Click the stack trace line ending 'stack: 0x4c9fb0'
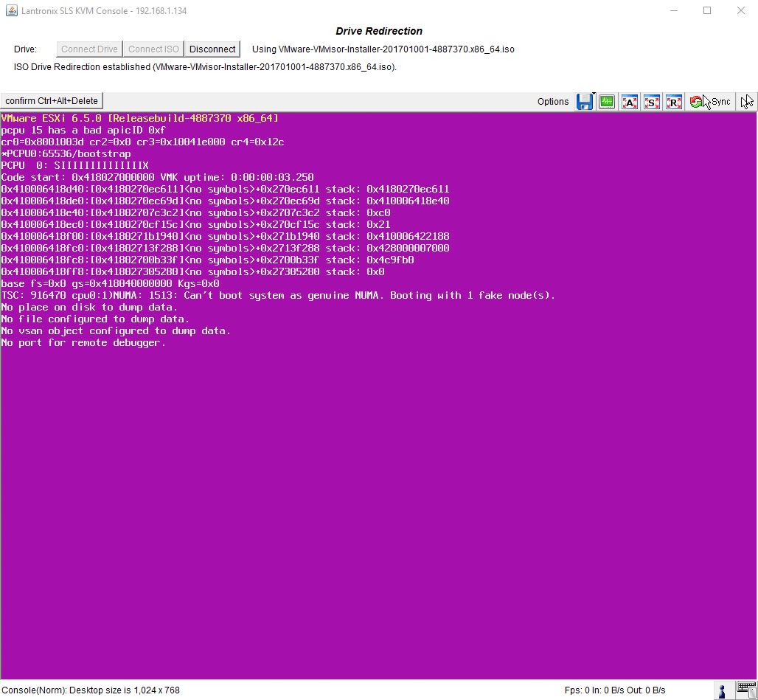This screenshot has width=758, height=700. coord(207,260)
